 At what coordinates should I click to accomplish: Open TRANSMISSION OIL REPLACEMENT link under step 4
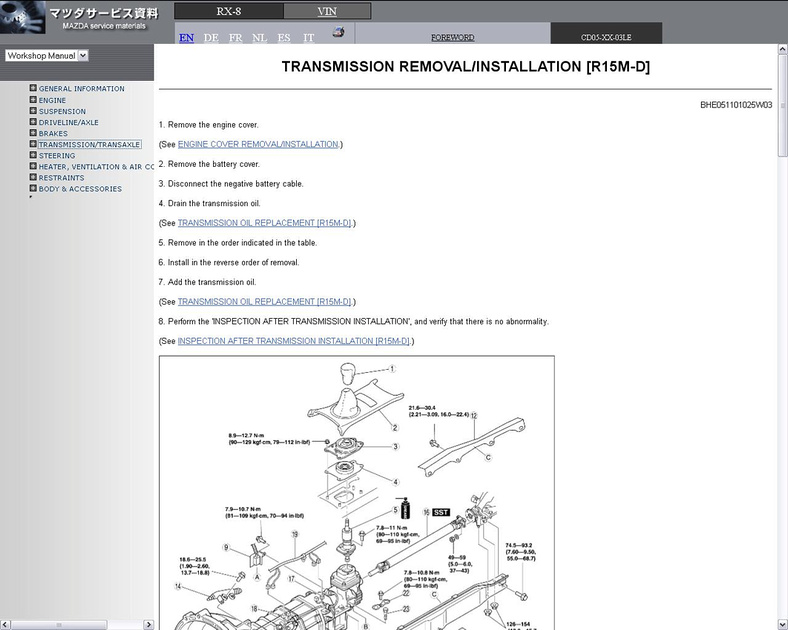click(264, 223)
